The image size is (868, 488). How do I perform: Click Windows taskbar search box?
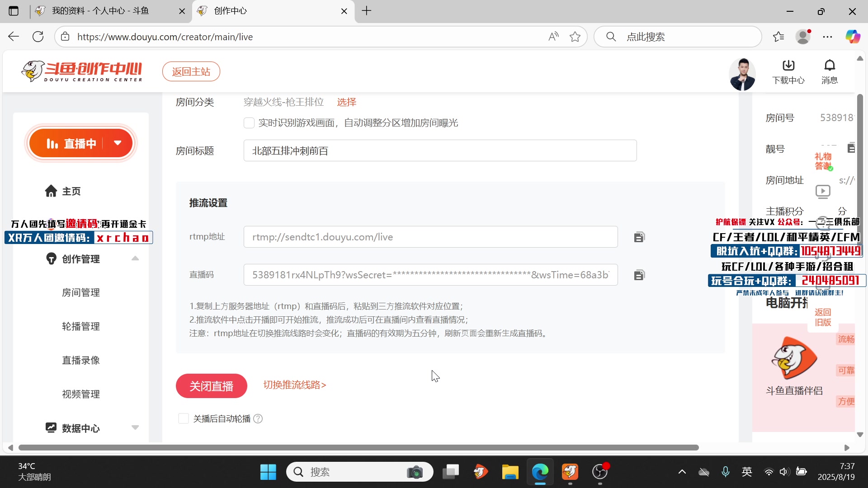click(360, 472)
